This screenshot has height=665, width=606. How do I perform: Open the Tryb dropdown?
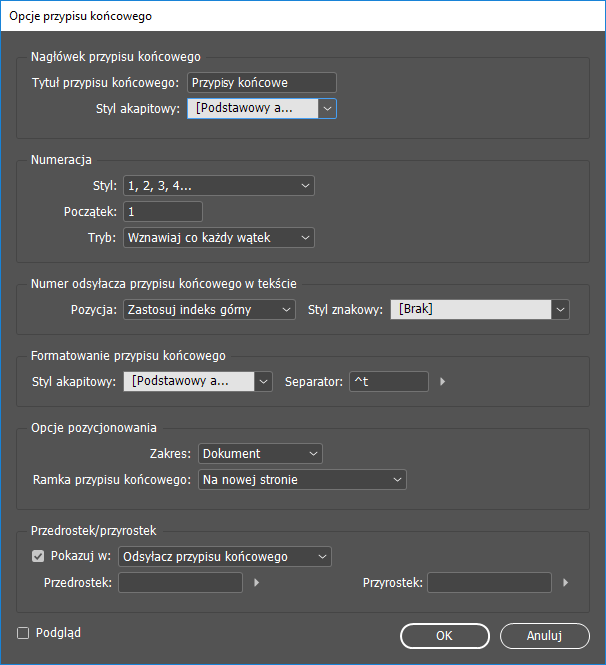point(219,238)
